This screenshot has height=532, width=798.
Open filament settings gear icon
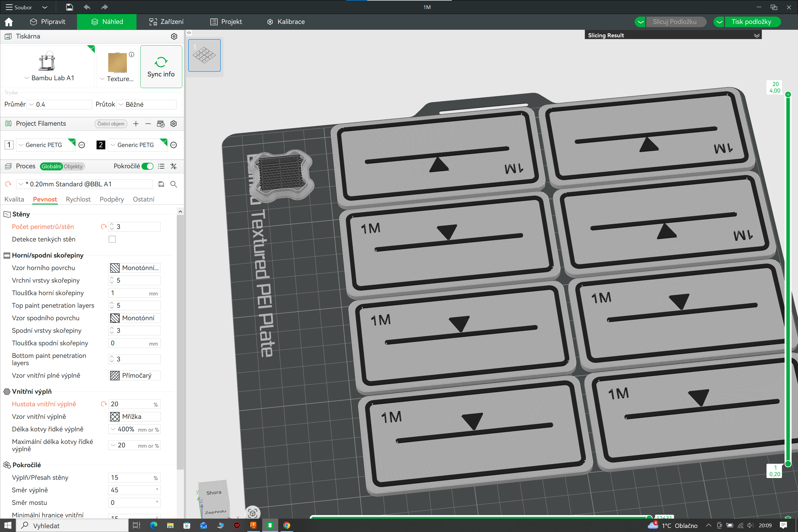174,124
